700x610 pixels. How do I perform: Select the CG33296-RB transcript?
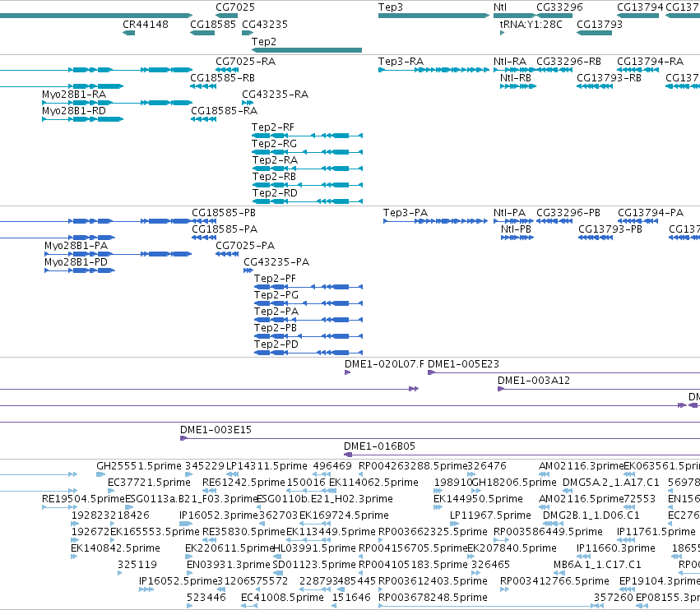coord(554,70)
